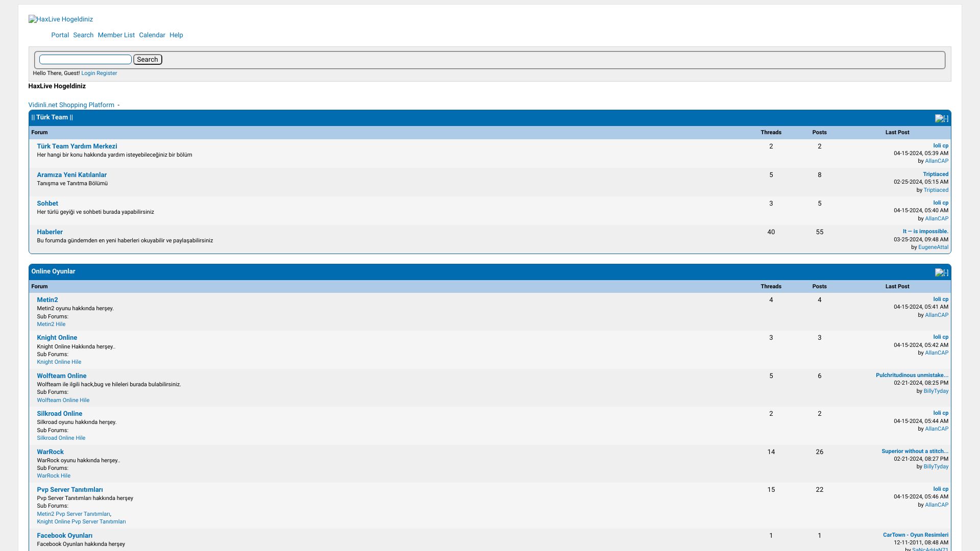This screenshot has height=551, width=980.
Task: Click the collapse icon for Türk Team section
Action: click(942, 118)
